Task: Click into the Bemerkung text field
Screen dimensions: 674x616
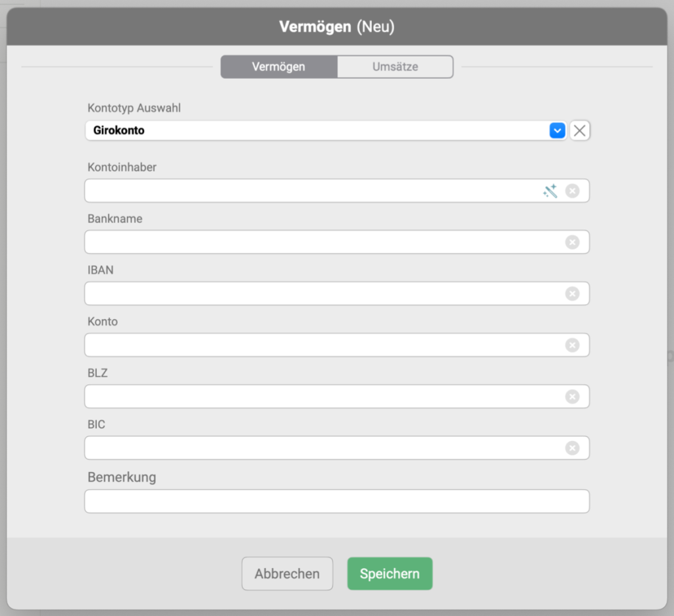Action: pyautogui.click(x=336, y=501)
